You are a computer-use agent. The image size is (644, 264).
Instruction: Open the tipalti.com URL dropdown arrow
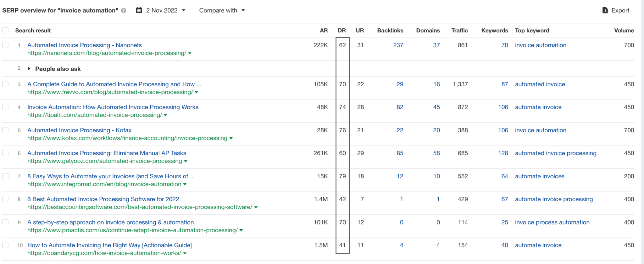[x=165, y=116]
